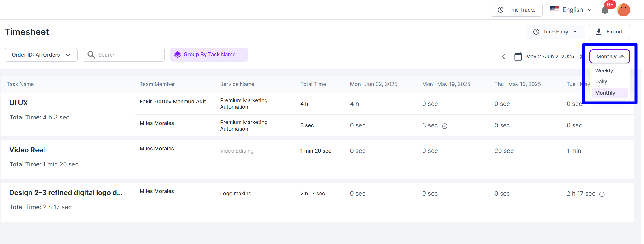Click info icon next to 3 sec
Screen dimensions: 644x244
click(445, 126)
